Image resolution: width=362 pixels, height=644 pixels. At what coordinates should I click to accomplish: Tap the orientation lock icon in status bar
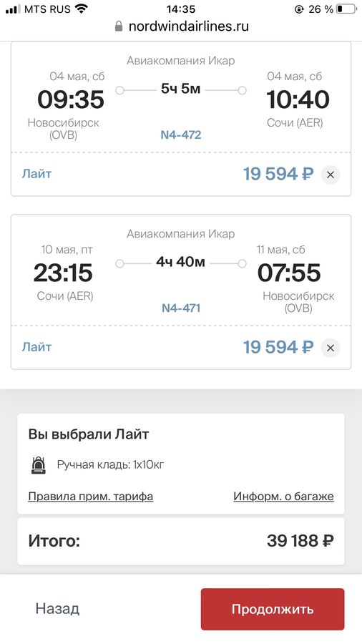[x=299, y=9]
